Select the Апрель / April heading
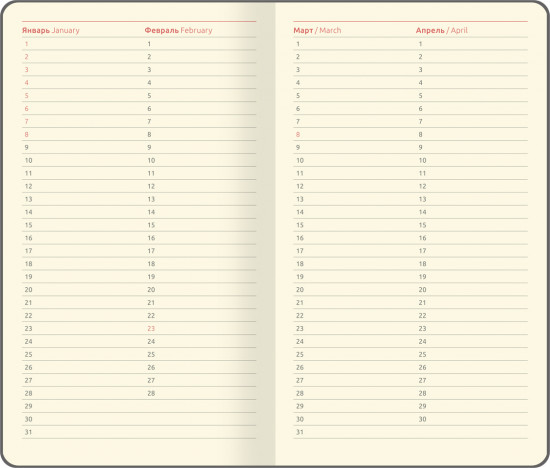The height and width of the screenshot is (468, 550). 441,30
